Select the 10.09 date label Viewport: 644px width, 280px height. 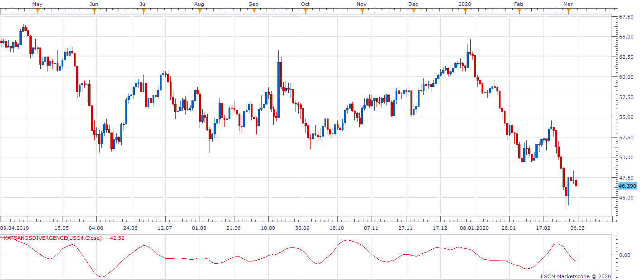pyautogui.click(x=268, y=228)
